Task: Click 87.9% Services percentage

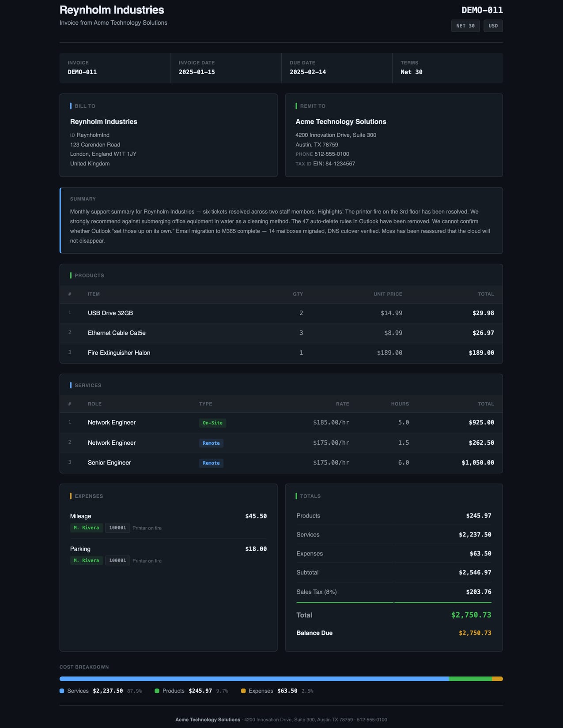Action: click(x=135, y=691)
